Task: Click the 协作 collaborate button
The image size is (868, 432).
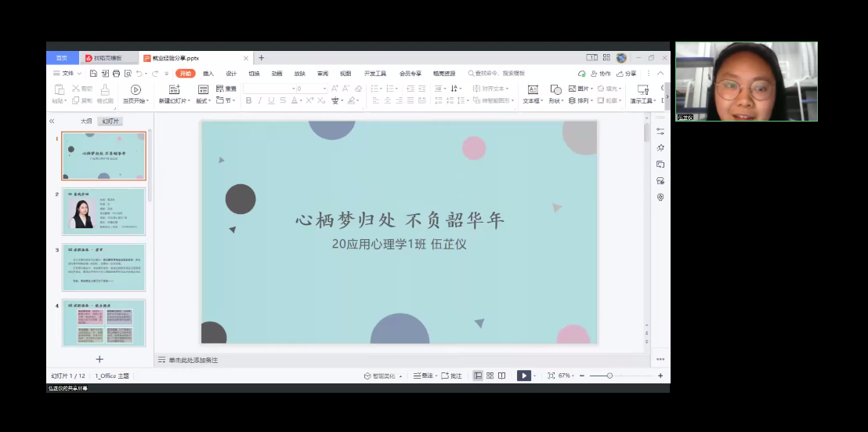Action: click(x=600, y=73)
